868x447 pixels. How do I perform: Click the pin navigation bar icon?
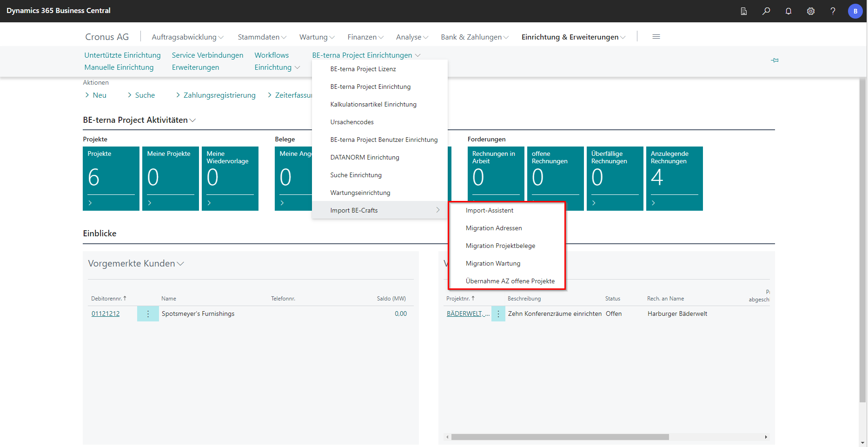[775, 60]
